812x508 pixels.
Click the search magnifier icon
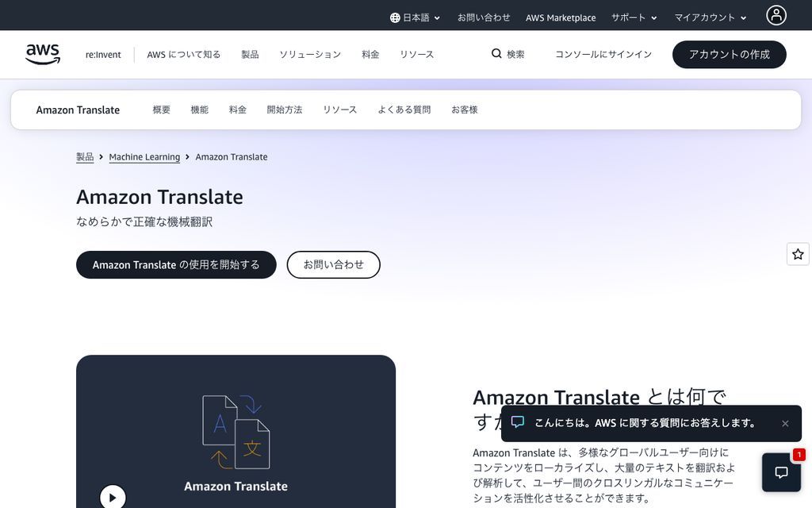coord(496,53)
